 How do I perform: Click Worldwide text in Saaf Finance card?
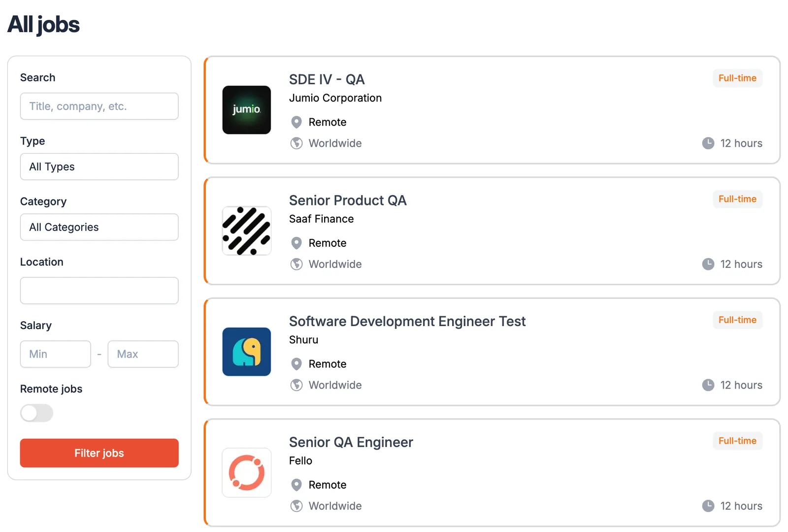[x=335, y=264]
